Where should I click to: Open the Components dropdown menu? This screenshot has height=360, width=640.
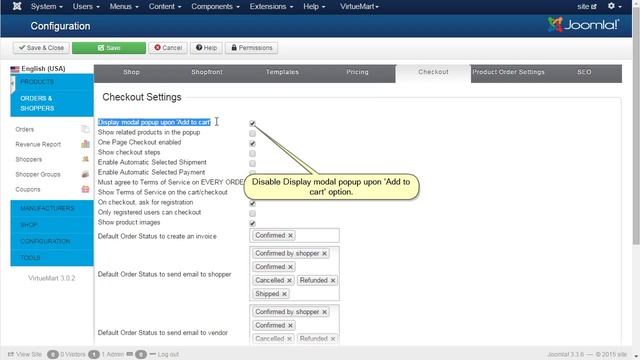[x=216, y=7]
